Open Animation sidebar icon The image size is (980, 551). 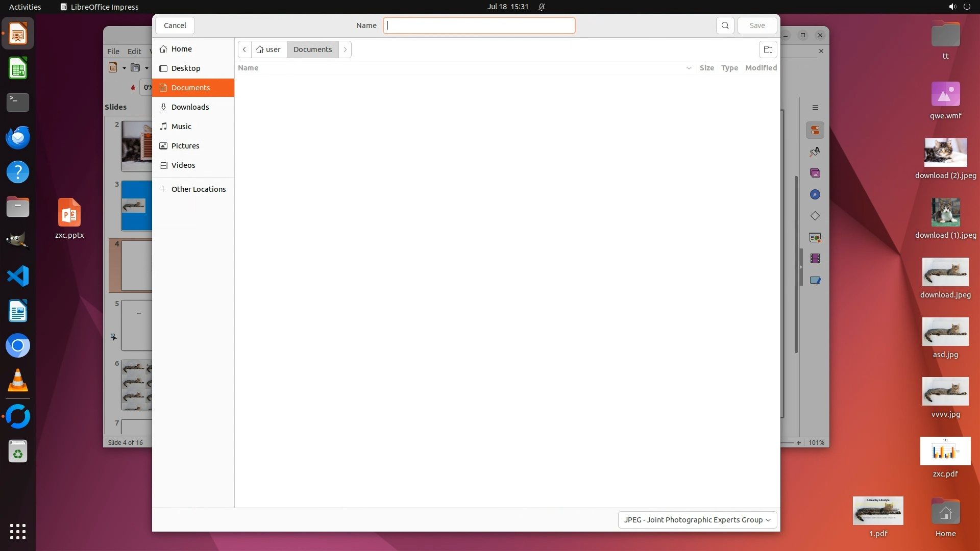815,259
